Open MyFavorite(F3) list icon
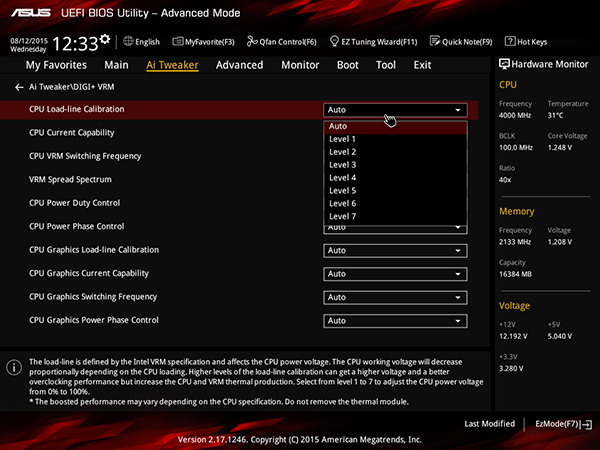Screen dimensions: 600x450 (178, 41)
